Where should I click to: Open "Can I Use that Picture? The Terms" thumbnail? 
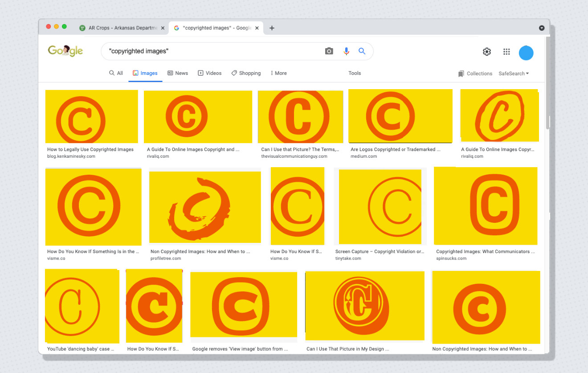[301, 116]
